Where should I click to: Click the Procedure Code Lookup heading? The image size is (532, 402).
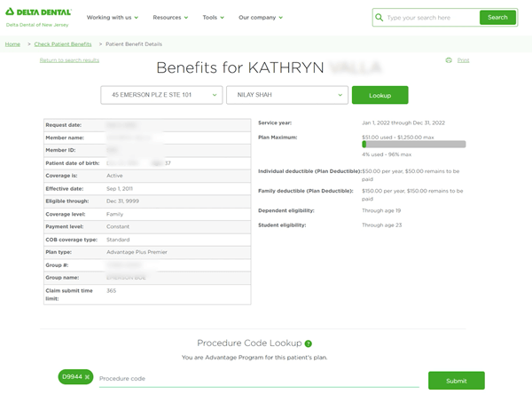[249, 343]
